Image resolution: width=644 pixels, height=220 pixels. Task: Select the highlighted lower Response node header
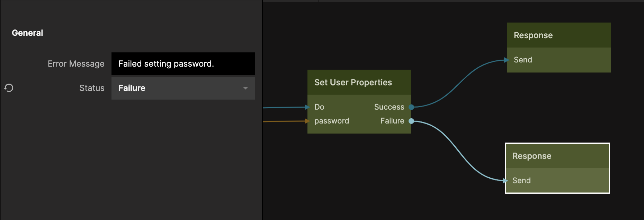click(x=557, y=156)
